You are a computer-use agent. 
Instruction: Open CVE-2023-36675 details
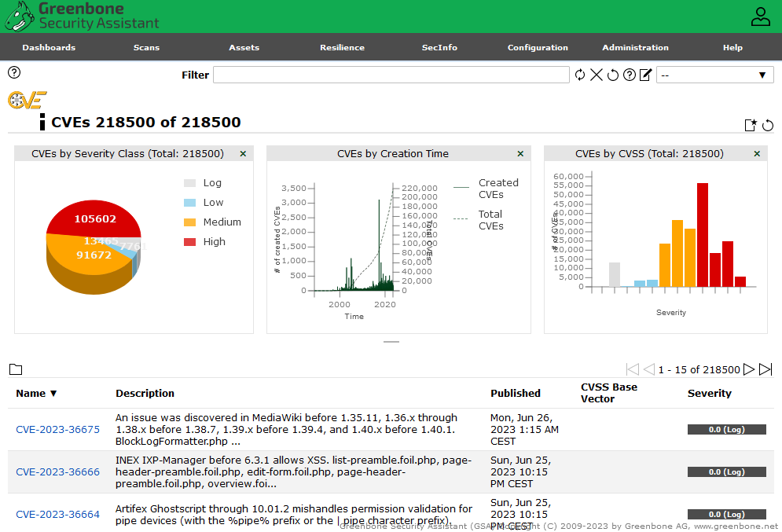[58, 429]
